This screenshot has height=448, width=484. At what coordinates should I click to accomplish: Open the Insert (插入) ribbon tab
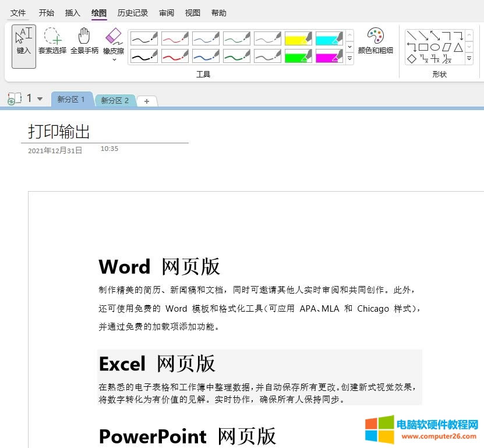tap(73, 13)
